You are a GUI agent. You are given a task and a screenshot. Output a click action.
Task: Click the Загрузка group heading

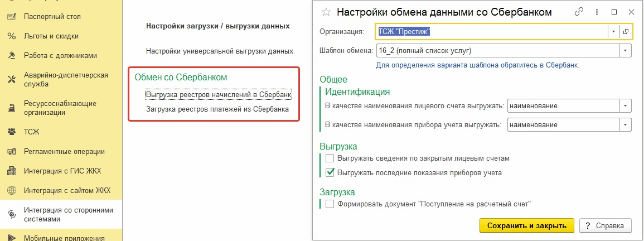[x=337, y=192]
